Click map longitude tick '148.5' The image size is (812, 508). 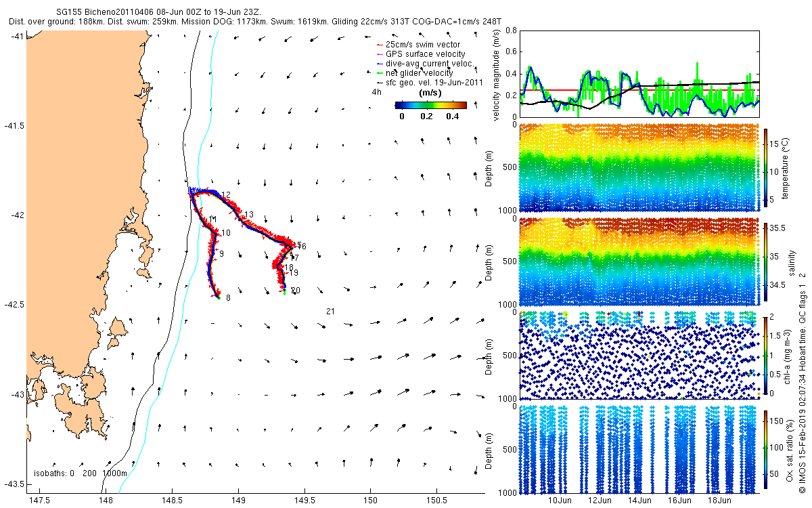(172, 501)
